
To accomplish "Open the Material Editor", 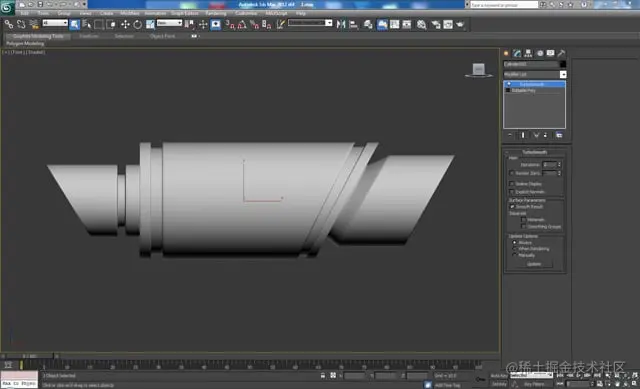I will (422, 24).
